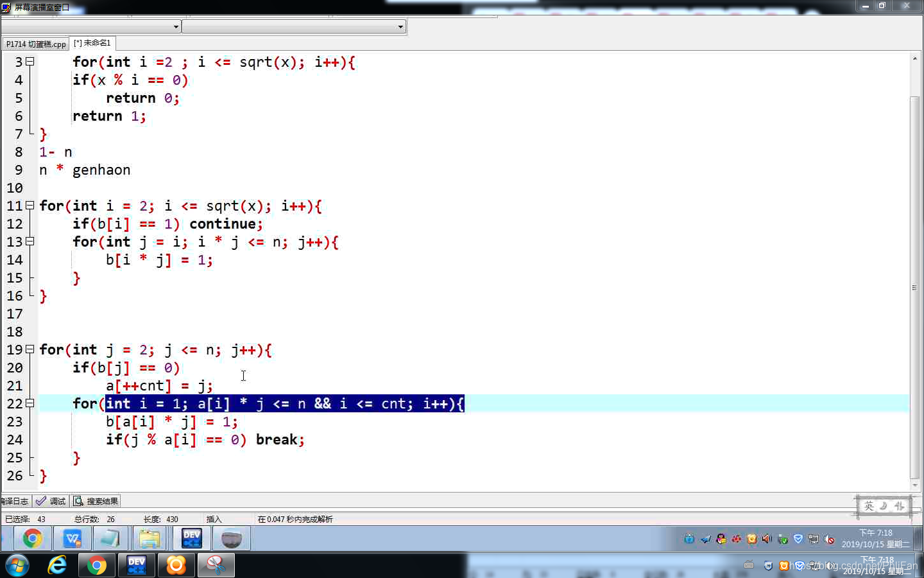924x578 pixels.
Task: Open Chrome in the inner light taskbar
Action: 32,538
